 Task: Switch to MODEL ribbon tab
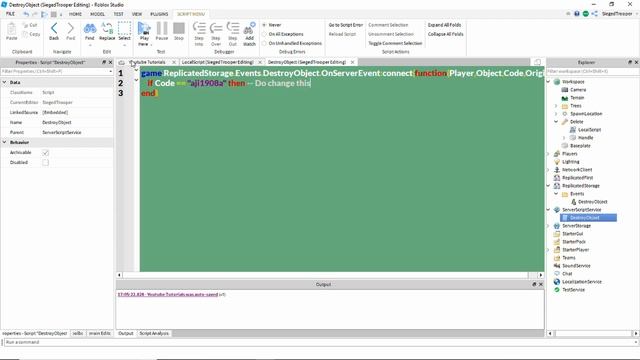point(98,14)
